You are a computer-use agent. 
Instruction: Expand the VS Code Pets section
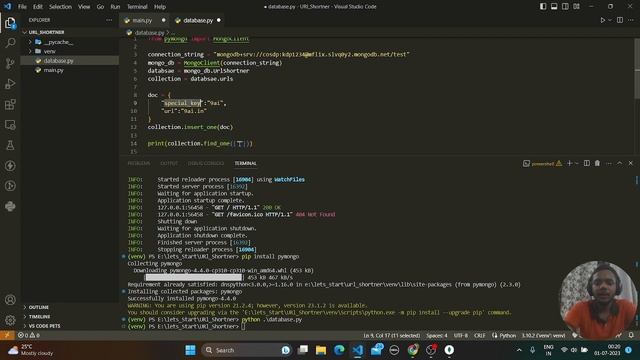tap(25, 326)
